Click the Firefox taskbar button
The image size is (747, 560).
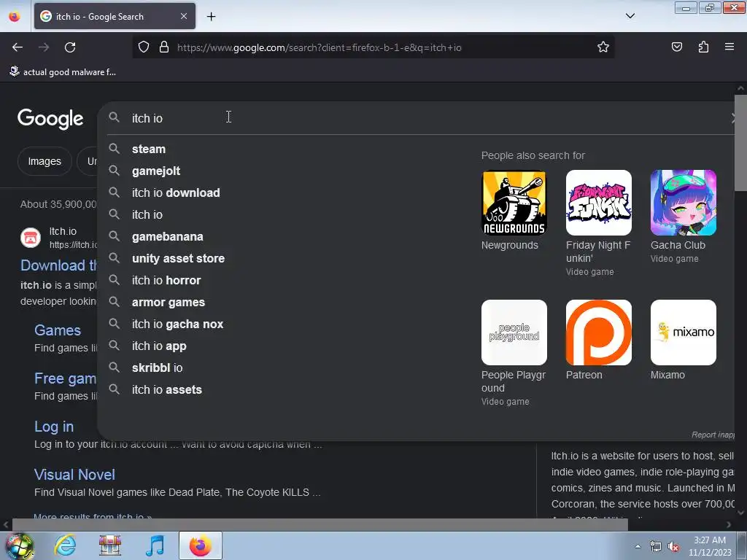click(x=201, y=545)
